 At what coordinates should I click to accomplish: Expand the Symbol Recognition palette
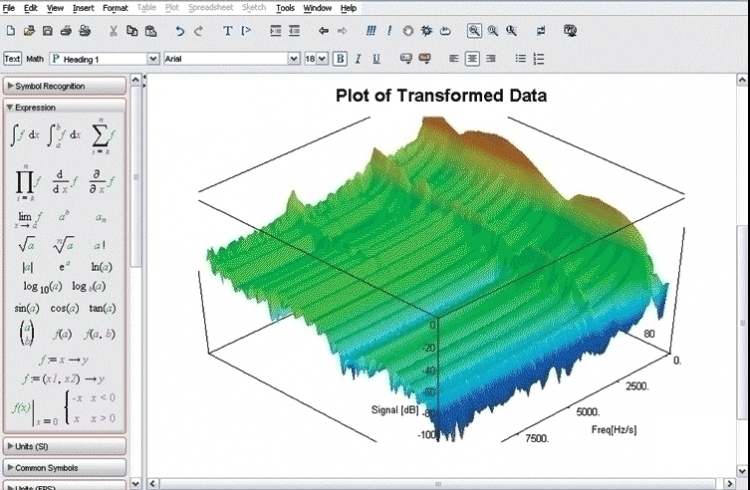(x=65, y=86)
